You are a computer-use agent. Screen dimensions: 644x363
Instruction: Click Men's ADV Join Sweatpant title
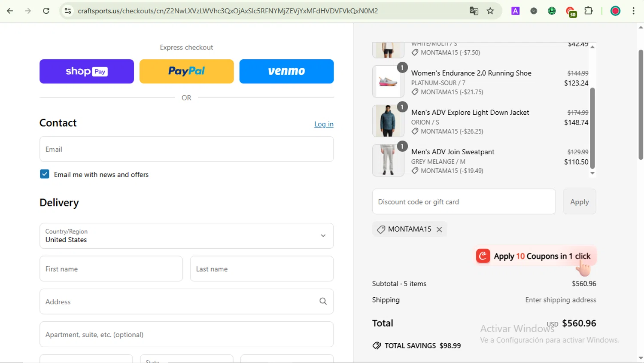click(x=453, y=152)
